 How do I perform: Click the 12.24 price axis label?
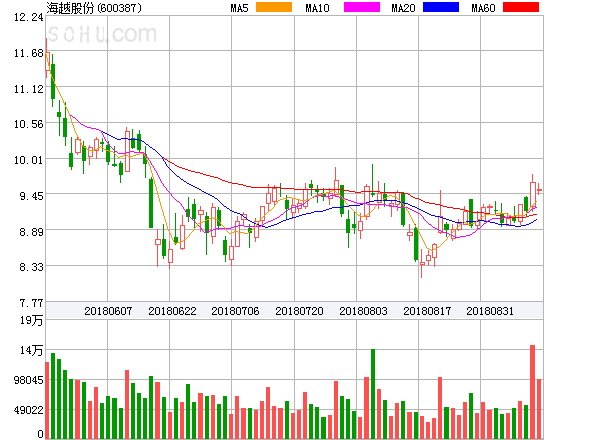tap(29, 17)
